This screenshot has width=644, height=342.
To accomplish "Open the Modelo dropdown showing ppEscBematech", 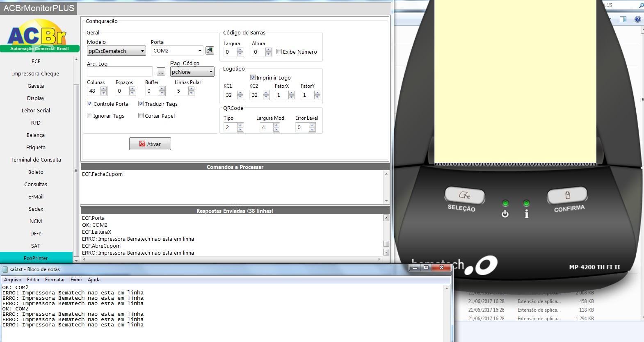I will [116, 51].
